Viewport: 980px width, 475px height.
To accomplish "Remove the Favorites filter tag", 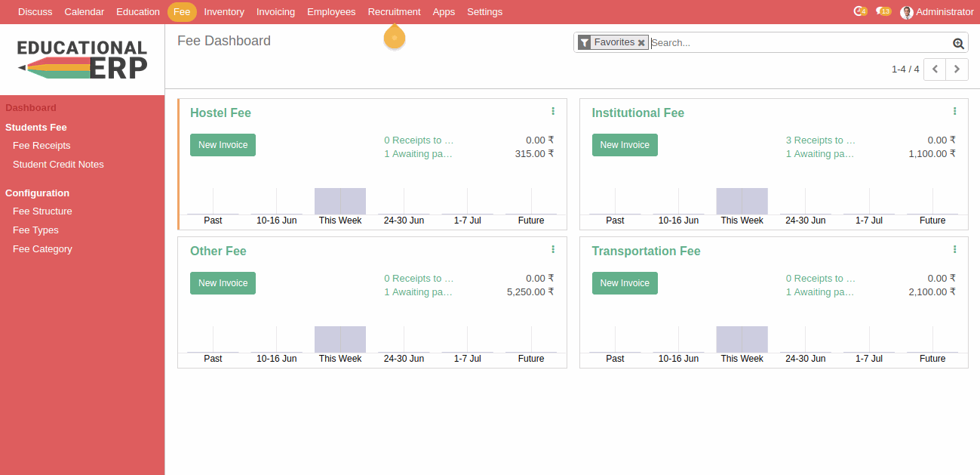I will point(641,43).
